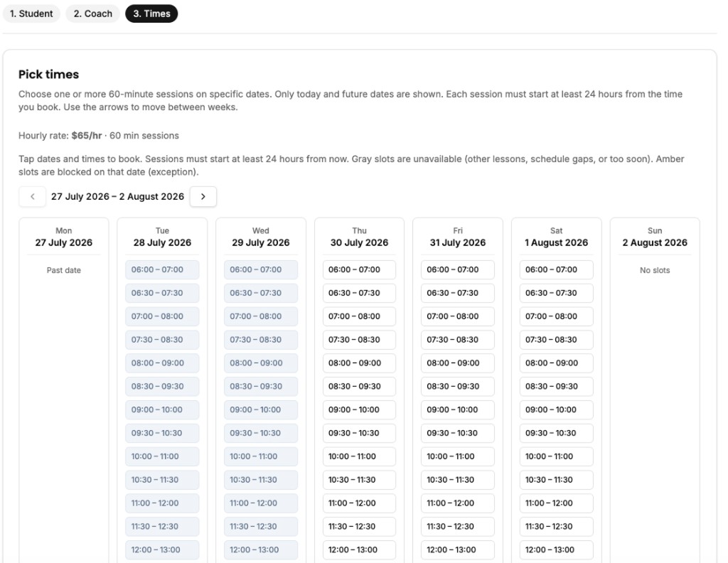Image resolution: width=728 pixels, height=563 pixels.
Task: Click the '$65/hr' hourly rate text
Action: click(86, 136)
